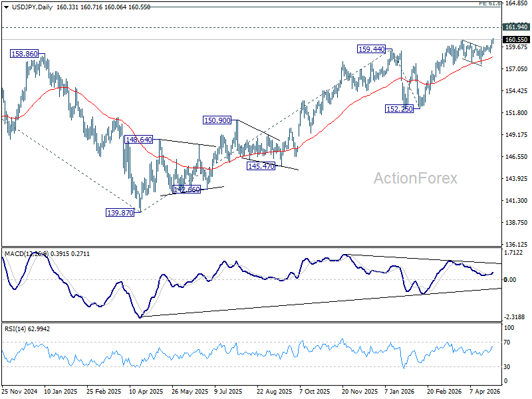Click the 9 Jul 2025 date label
Screen dimensions: 532x399
pos(228,391)
